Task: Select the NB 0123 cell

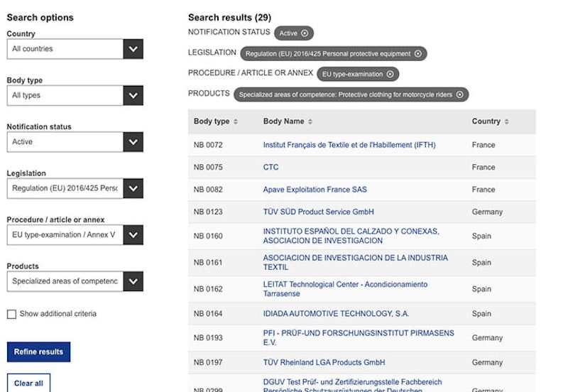Action: tap(208, 212)
